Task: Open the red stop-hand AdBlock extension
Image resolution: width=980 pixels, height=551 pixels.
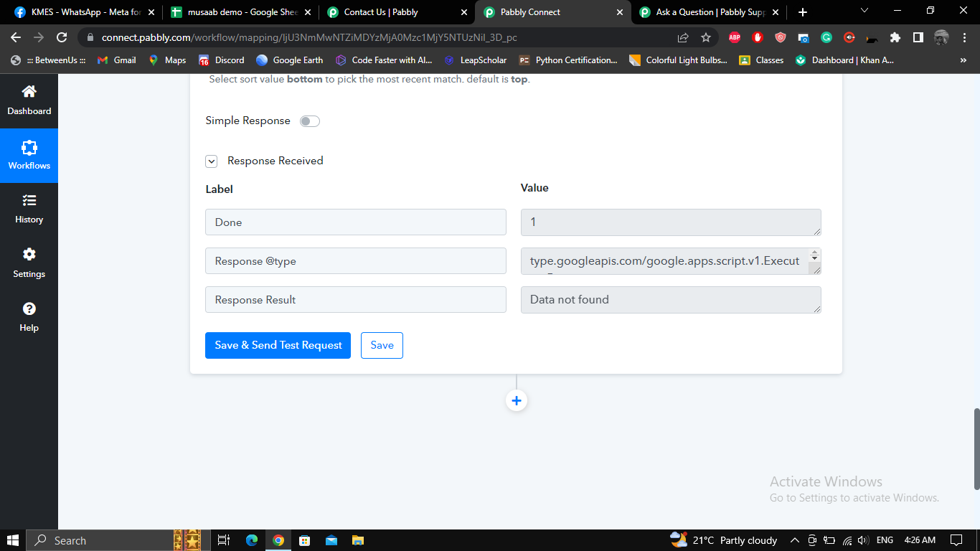Action: 758,37
